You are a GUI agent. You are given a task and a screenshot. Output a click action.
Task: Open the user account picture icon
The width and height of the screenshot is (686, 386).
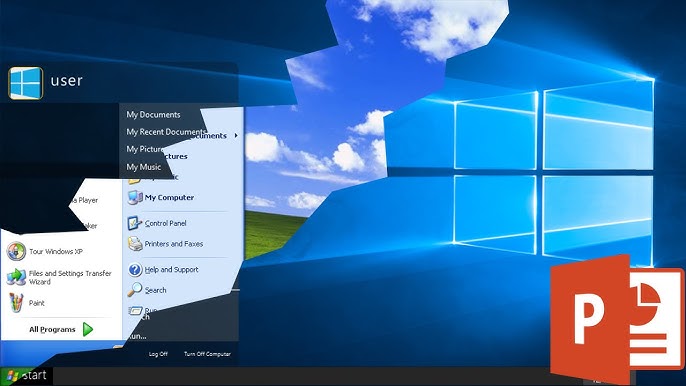(26, 83)
